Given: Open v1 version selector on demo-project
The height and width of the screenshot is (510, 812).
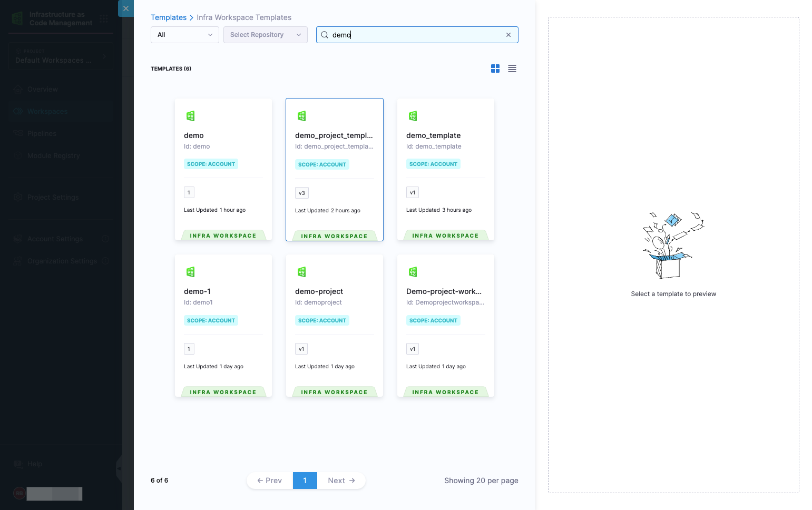Looking at the screenshot, I should 301,349.
